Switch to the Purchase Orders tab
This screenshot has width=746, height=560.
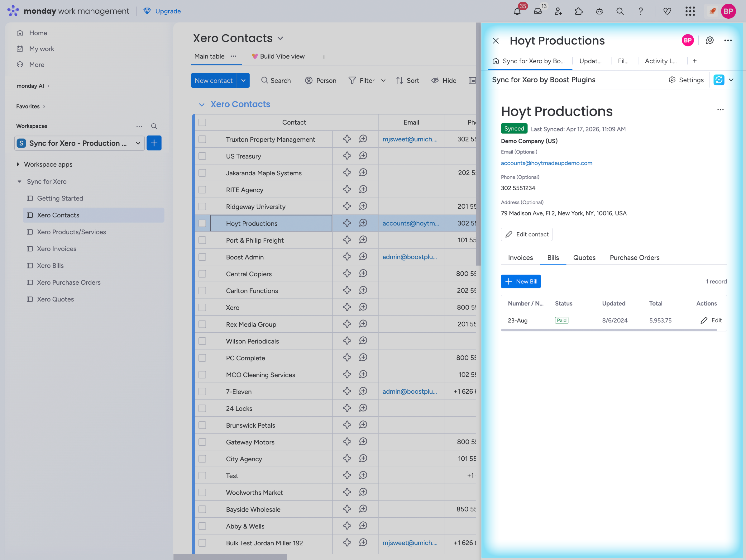634,258
